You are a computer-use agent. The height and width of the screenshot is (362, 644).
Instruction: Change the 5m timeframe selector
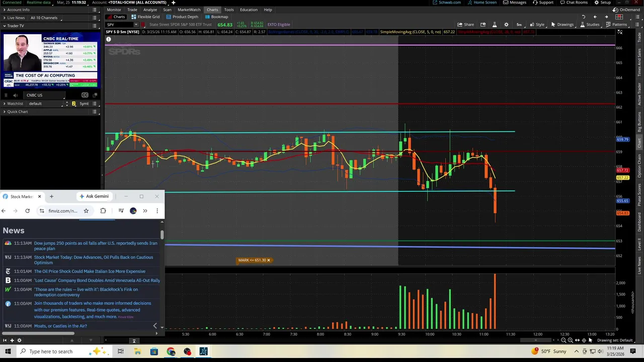coord(519,25)
